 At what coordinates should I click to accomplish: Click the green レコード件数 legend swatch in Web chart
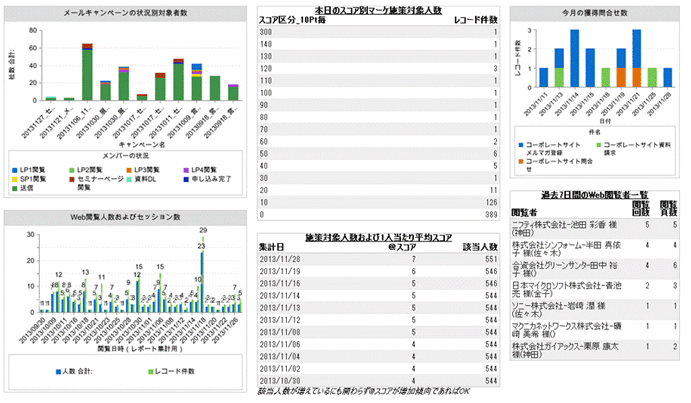151,372
